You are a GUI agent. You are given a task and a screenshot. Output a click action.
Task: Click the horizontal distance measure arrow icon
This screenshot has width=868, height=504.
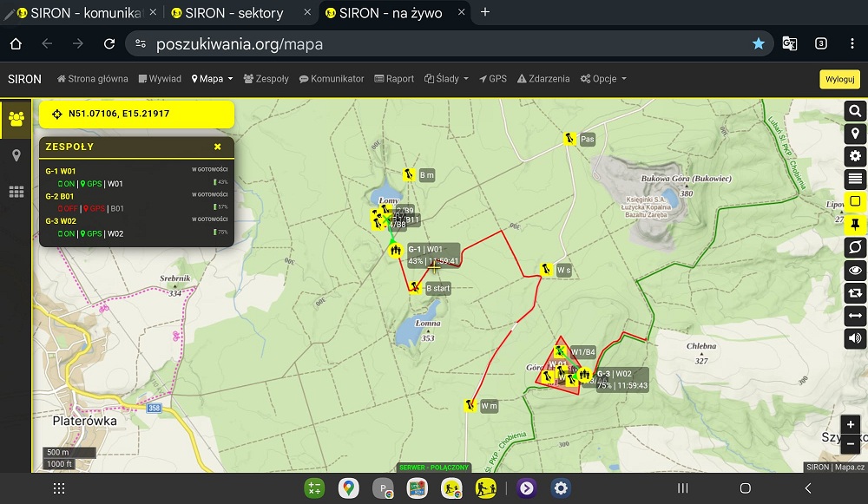coord(855,316)
